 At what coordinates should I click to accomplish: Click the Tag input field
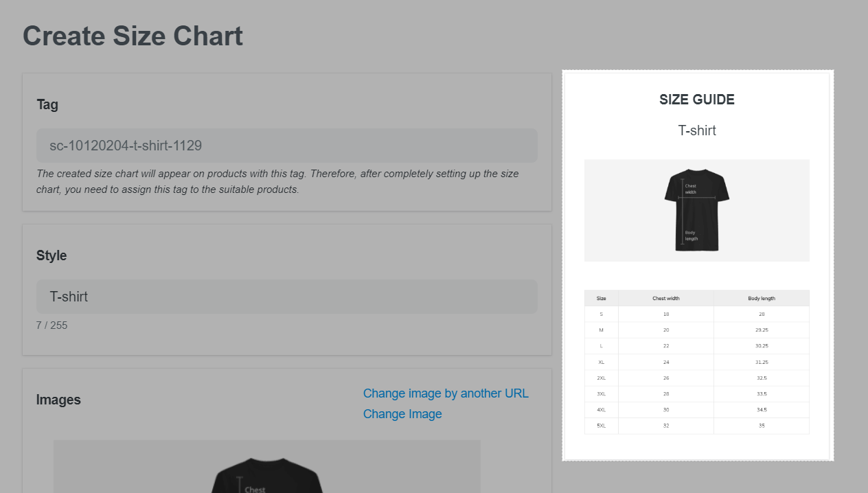pyautogui.click(x=286, y=146)
